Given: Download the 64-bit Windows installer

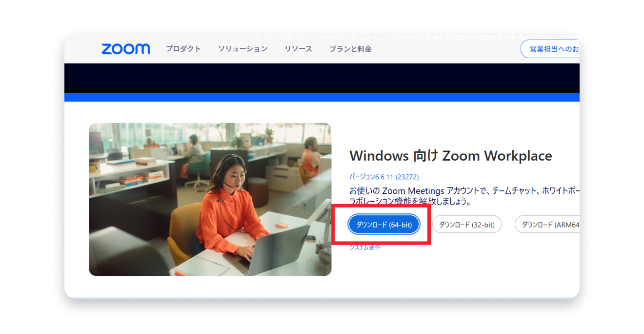Looking at the screenshot, I should click(x=384, y=225).
